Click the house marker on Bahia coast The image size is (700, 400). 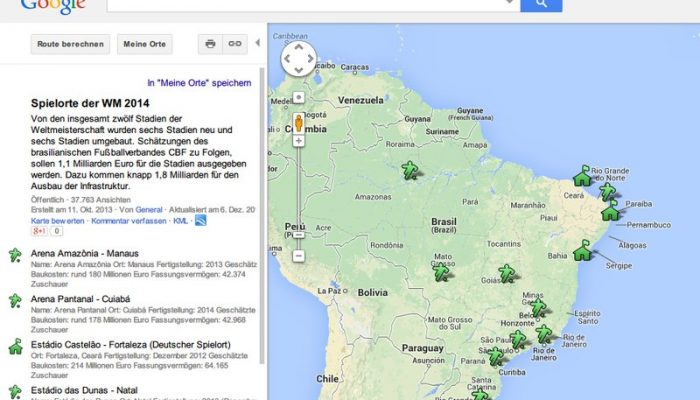tap(582, 250)
